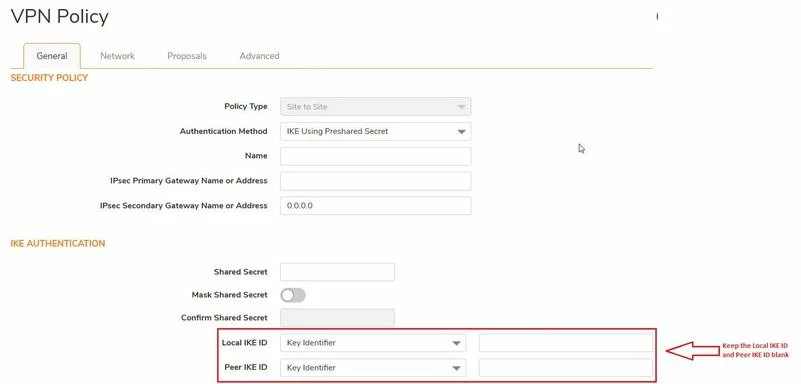Open the Local IKE ID type dropdown
Viewport: 801px width, 384px height.
click(373, 343)
